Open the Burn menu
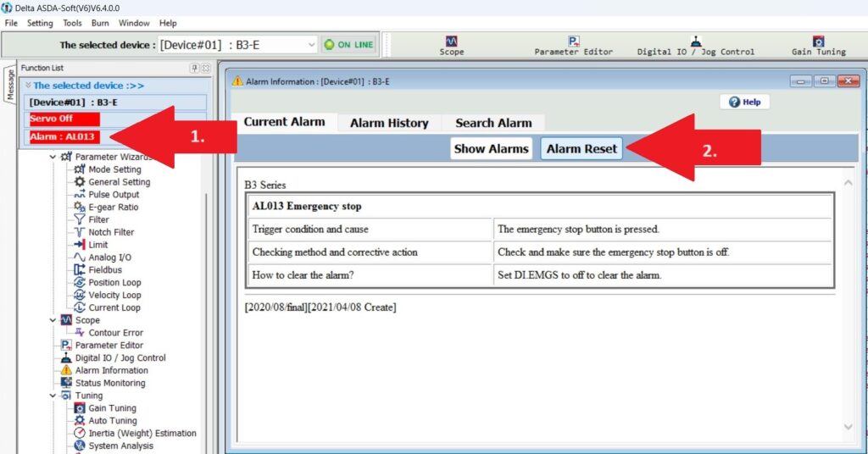 100,23
